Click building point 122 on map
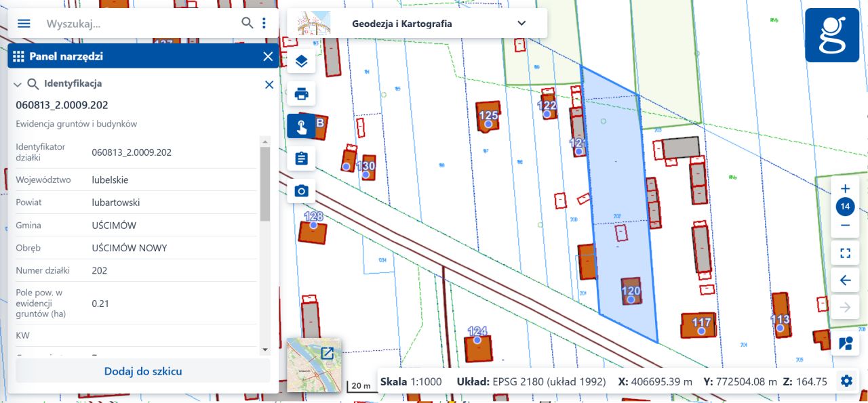Screen dimensions: 868x403 [547, 114]
